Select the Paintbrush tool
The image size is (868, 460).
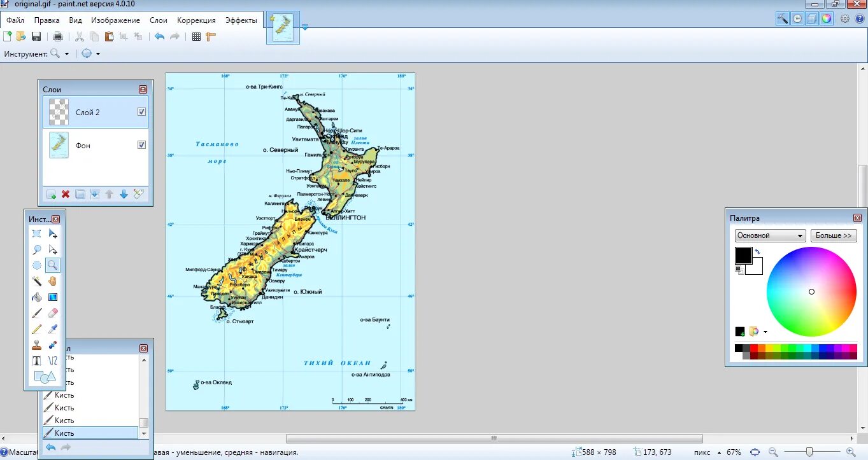point(37,313)
